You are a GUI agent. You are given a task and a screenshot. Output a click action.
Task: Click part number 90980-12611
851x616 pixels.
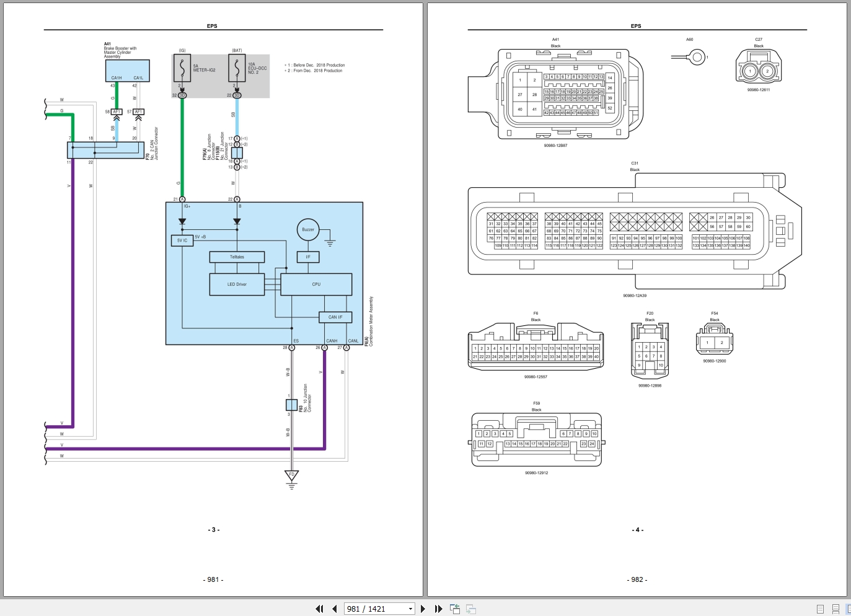759,90
